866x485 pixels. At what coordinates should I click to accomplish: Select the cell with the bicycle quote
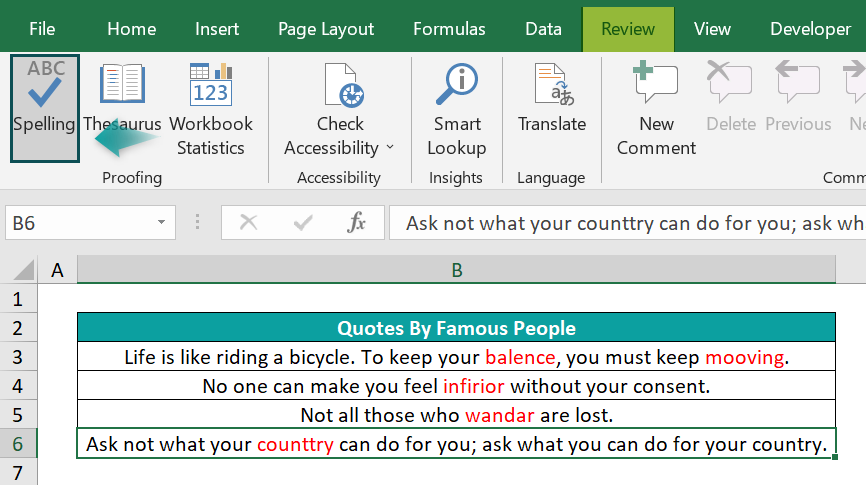[456, 357]
